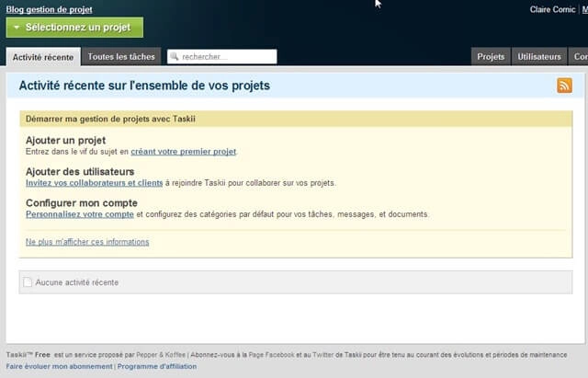This screenshot has width=588, height=378.
Task: Click the search magnifier icon
Action: [x=175, y=57]
